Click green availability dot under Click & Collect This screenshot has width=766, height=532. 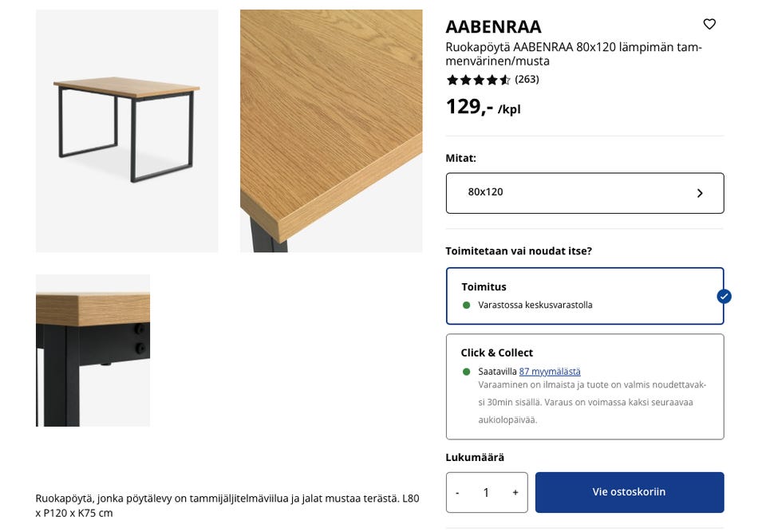point(467,372)
